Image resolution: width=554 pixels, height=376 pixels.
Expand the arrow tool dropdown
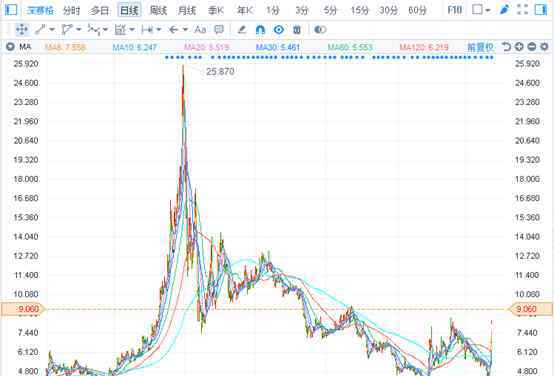[185, 29]
